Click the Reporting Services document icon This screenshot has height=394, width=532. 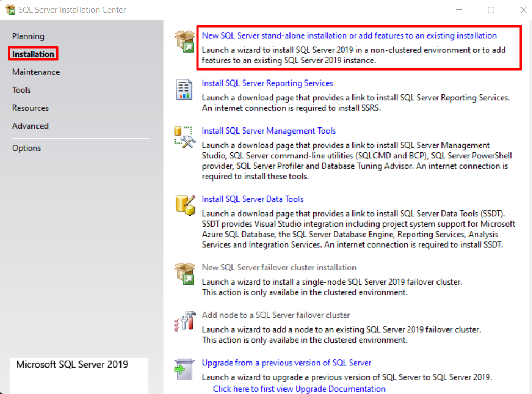click(x=184, y=89)
